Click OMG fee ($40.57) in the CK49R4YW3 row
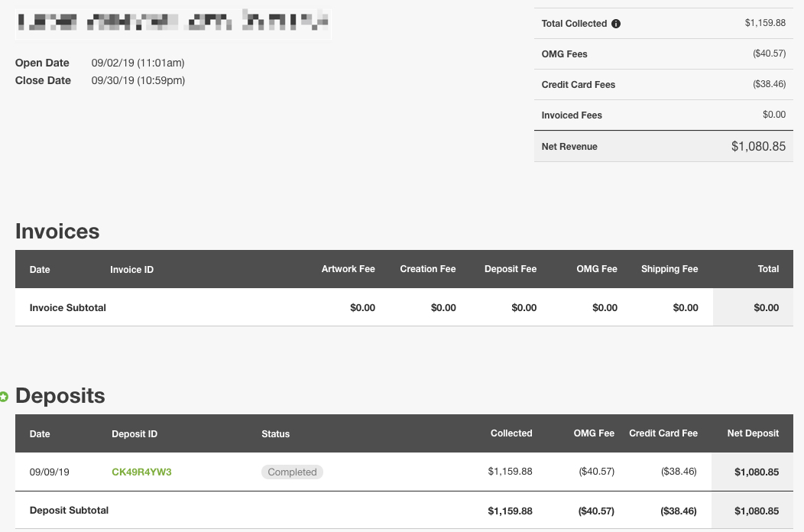 [596, 471]
